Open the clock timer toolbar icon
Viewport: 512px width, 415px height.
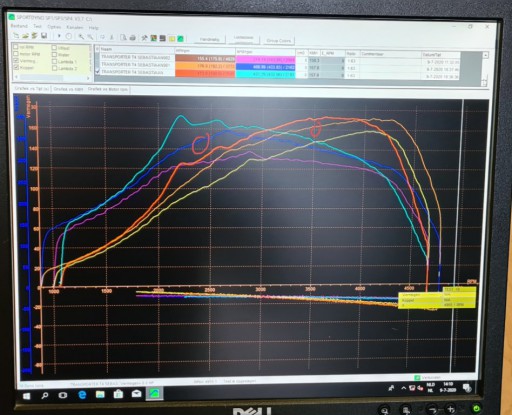(x=69, y=36)
